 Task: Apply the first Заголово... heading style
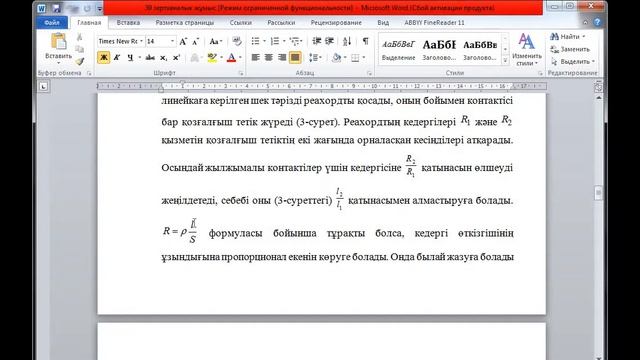point(439,50)
